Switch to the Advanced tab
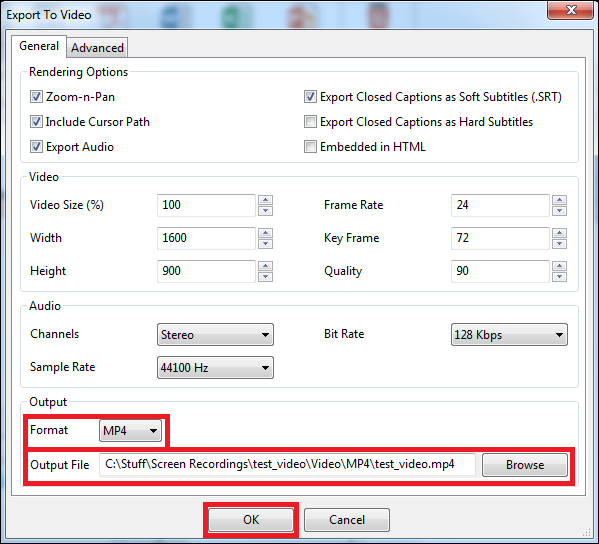The height and width of the screenshot is (544, 599). pyautogui.click(x=97, y=48)
